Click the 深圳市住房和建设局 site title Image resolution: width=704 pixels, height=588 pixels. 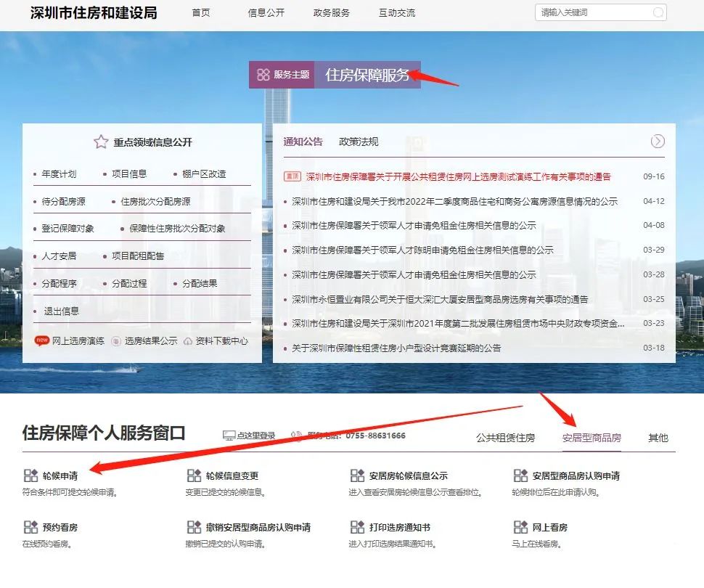94,13
